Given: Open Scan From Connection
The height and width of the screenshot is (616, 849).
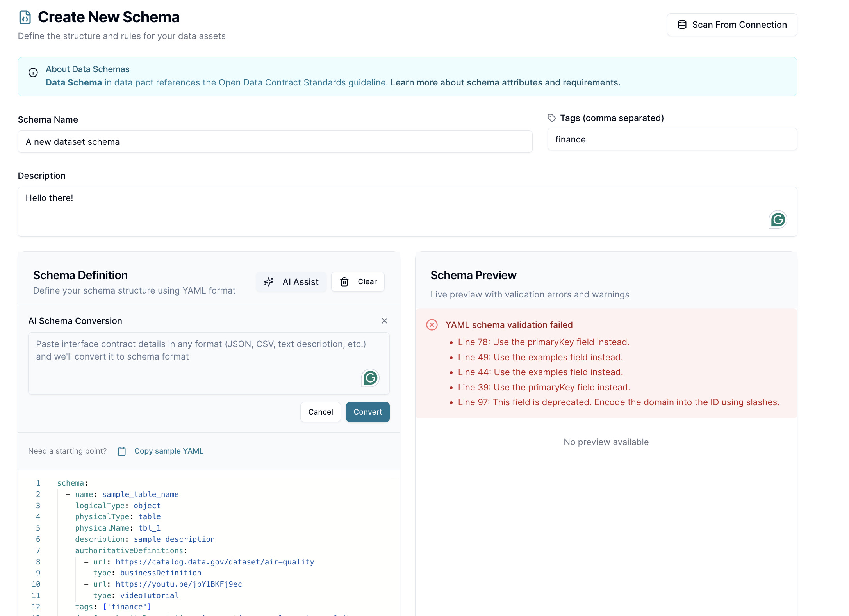Looking at the screenshot, I should (x=731, y=25).
